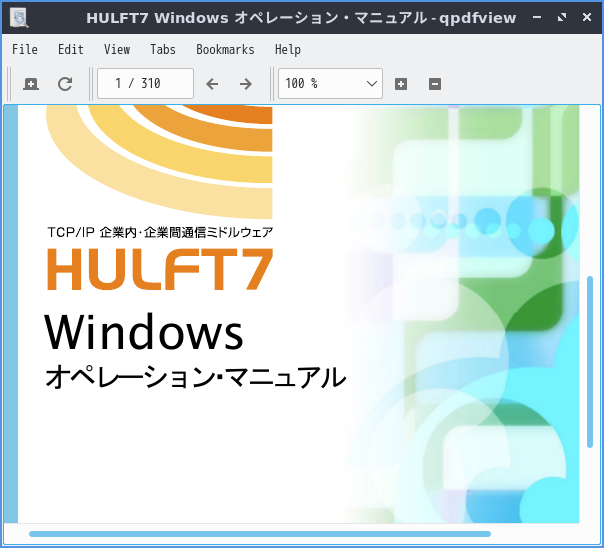
Task: Click the vertical scrollbar handle
Action: coord(590,362)
